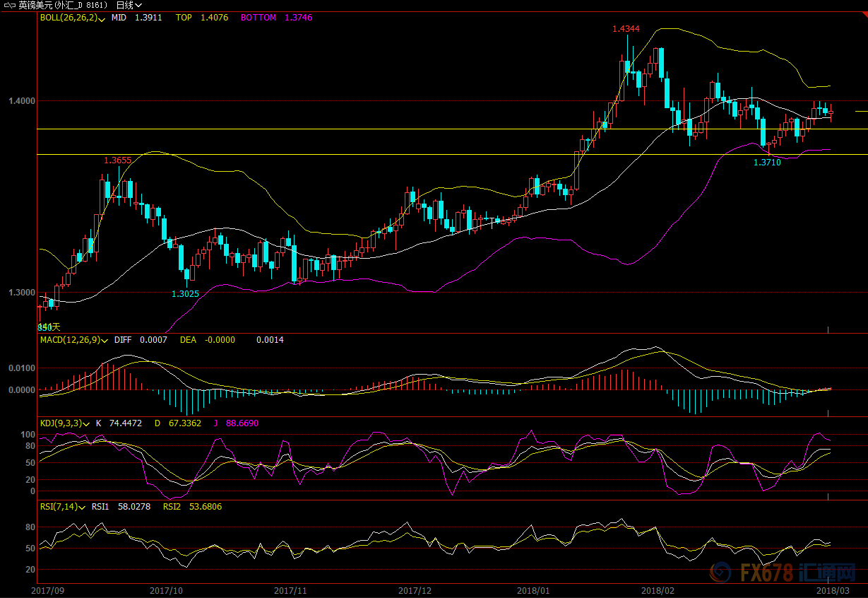Click the KDJ J value 88.6690
The height and width of the screenshot is (598, 868).
tap(242, 423)
